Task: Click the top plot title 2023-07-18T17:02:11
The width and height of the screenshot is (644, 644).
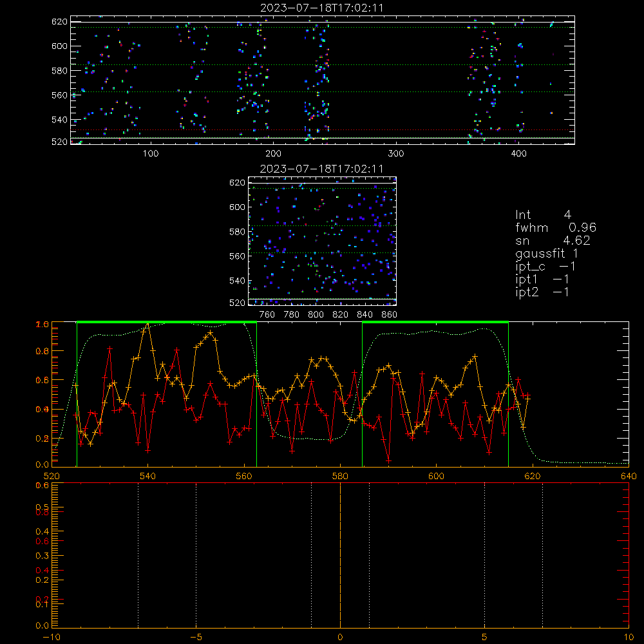Action: tap(322, 8)
